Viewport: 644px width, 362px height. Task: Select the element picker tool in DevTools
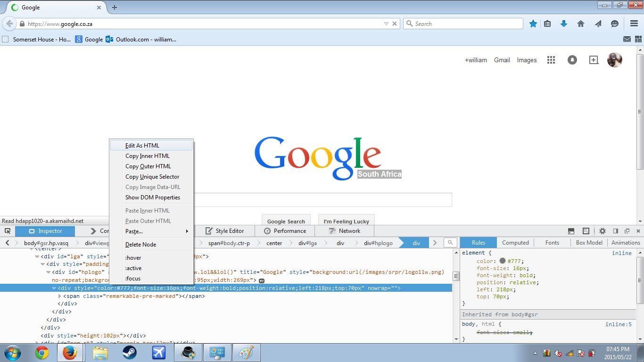tap(8, 231)
